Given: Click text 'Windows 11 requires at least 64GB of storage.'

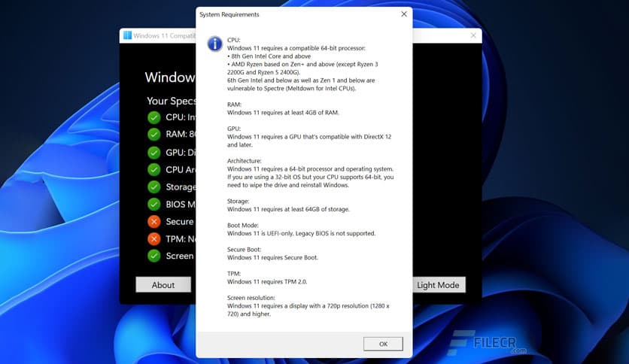Looking at the screenshot, I should click(x=288, y=209).
